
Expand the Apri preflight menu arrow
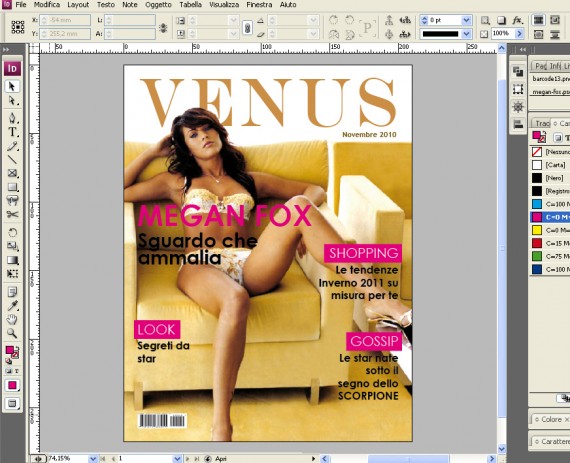click(313, 459)
